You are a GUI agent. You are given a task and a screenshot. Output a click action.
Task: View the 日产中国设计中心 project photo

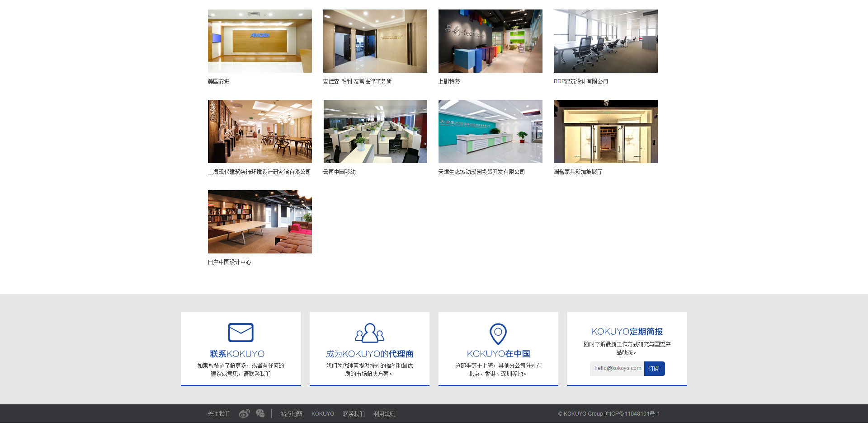pyautogui.click(x=260, y=222)
